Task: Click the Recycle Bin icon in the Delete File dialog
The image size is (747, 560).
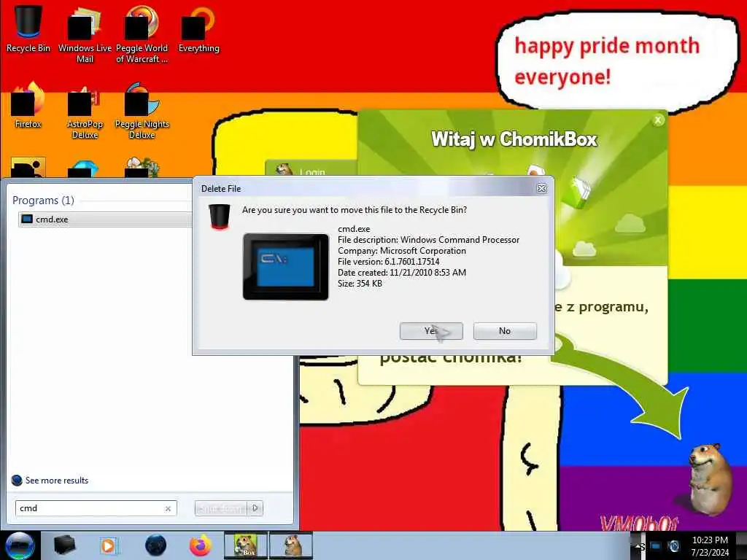Action: tap(220, 217)
